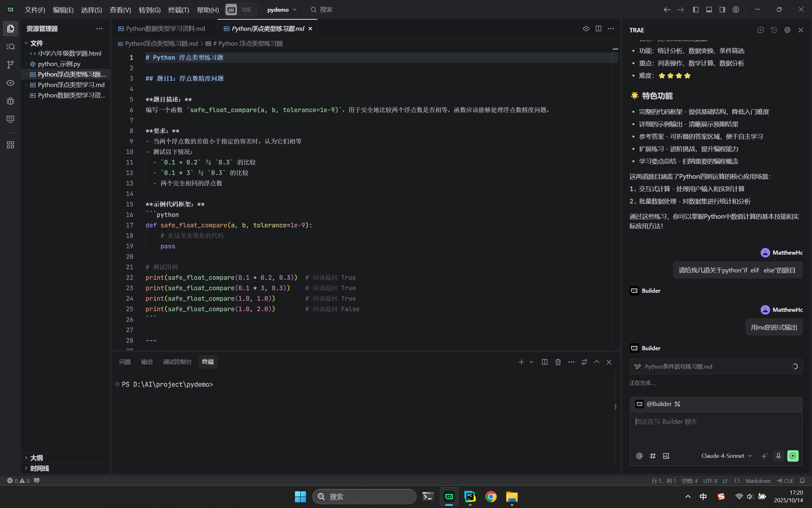Click the @Builder agent chip

coord(658,404)
